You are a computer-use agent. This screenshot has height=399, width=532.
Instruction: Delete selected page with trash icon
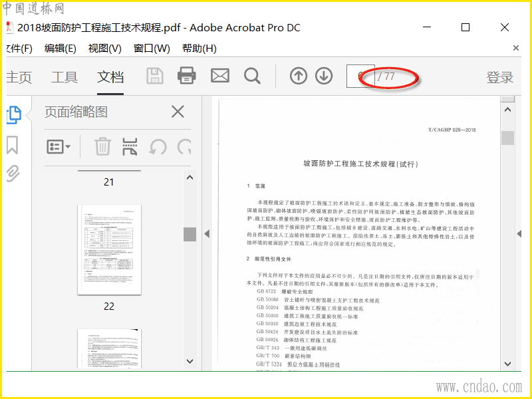[102, 146]
